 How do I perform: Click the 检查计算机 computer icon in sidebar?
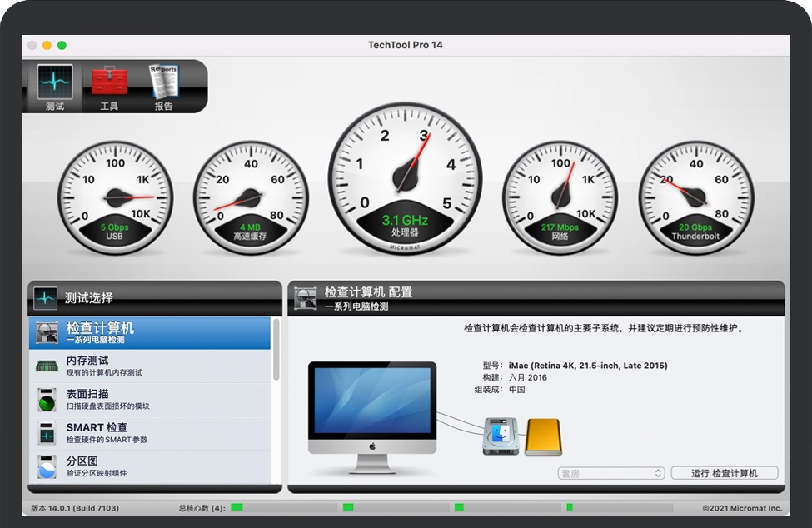(x=46, y=332)
